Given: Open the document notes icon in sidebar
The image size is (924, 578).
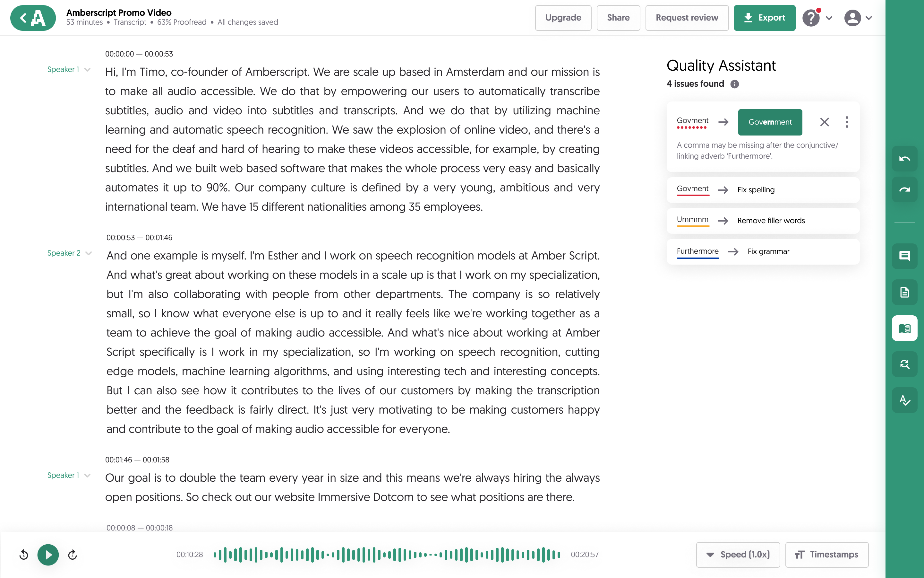Looking at the screenshot, I should (x=904, y=292).
